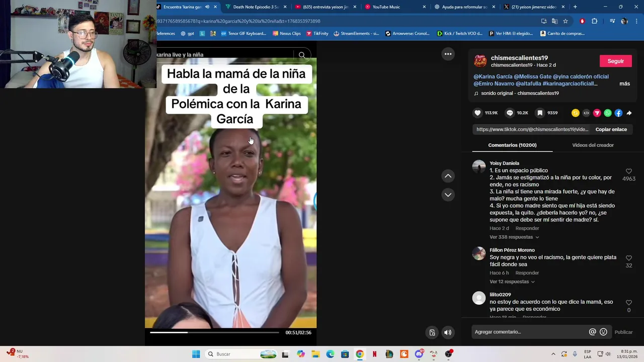Open the TikFinity bookmark
The width and height of the screenshot is (644, 362).
(x=317, y=34)
